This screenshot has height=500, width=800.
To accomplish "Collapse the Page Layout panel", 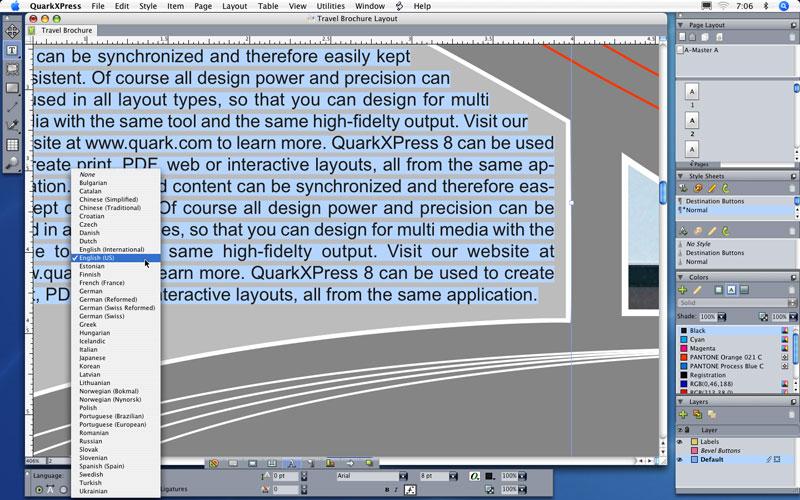I will (681, 24).
